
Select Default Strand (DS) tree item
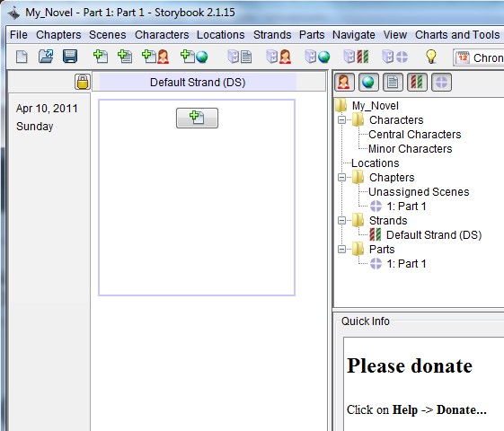click(434, 234)
